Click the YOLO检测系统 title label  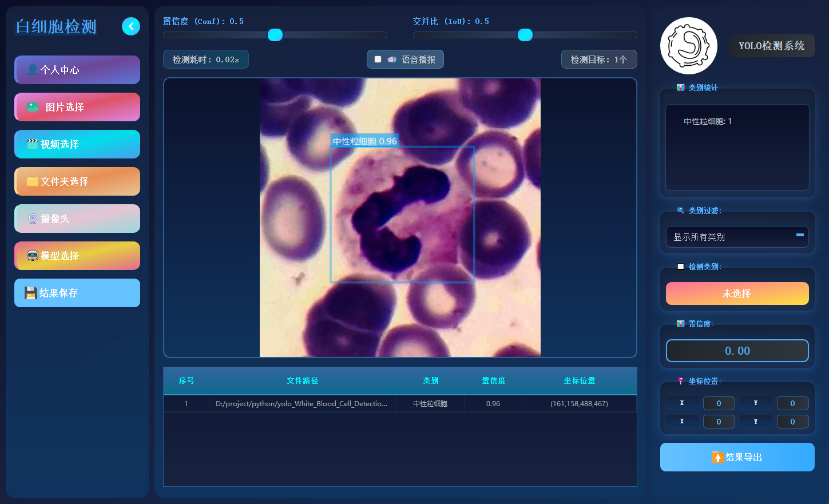point(772,46)
